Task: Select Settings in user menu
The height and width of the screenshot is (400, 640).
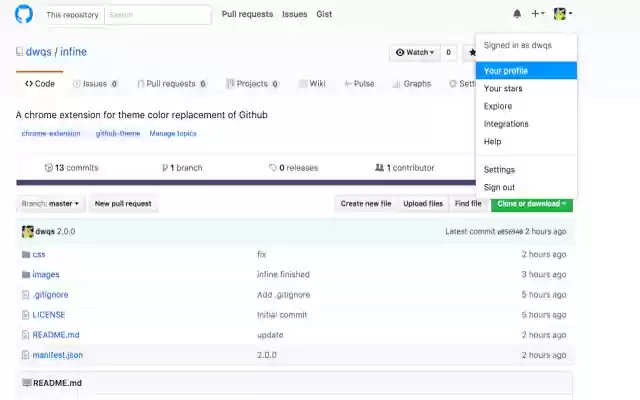Action: tap(526, 169)
